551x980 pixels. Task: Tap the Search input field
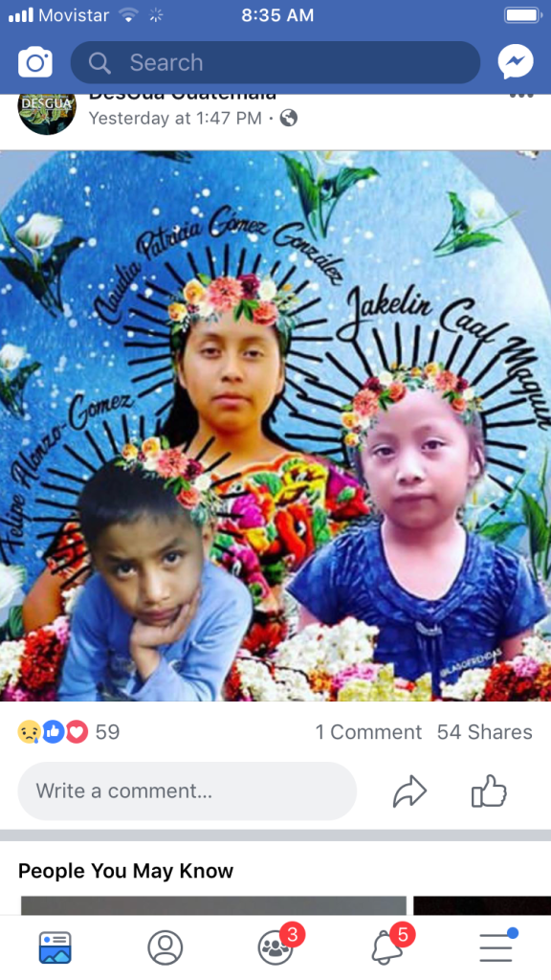coord(275,62)
